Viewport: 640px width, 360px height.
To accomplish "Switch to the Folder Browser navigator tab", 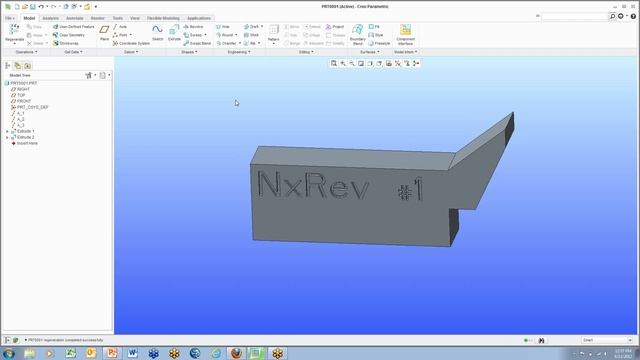I will 18,66.
